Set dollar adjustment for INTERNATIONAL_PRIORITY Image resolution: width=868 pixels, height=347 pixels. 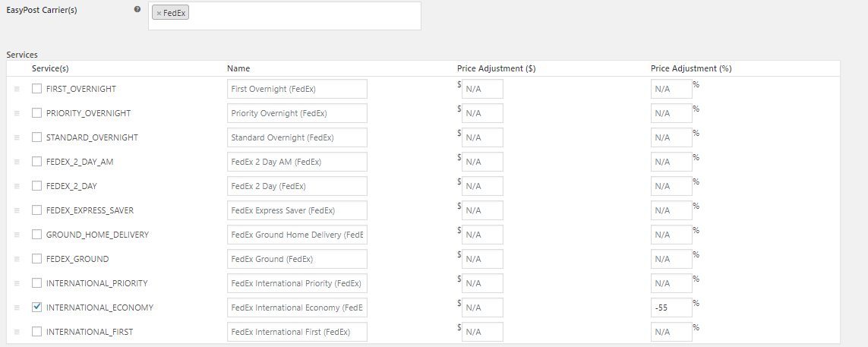tap(483, 283)
